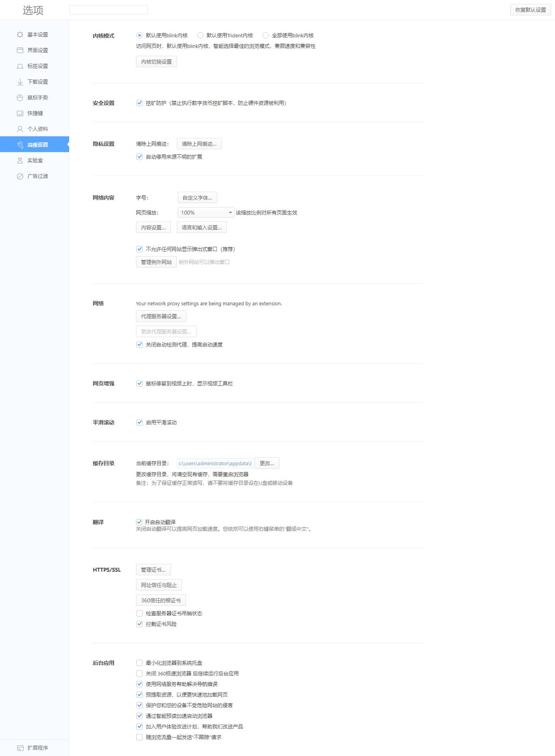Toggle 加入用户体验改进计划 checkbox

(139, 727)
